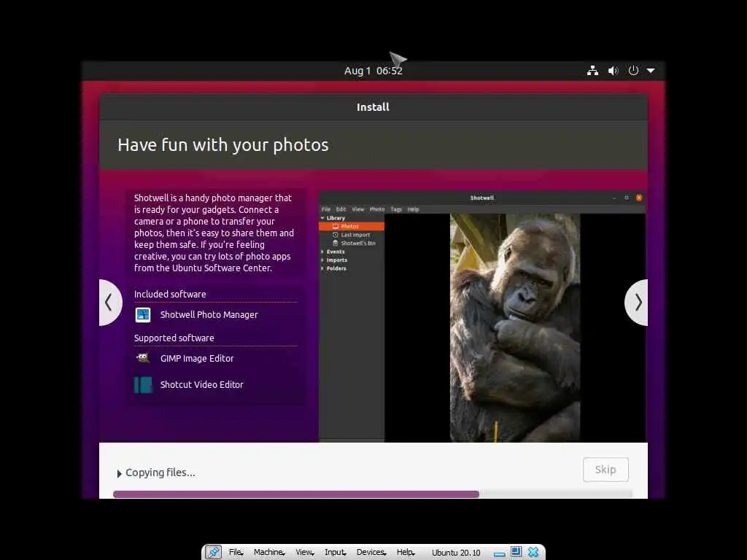Open Shotwell's Photo menu in preview
This screenshot has height=560, width=747.
click(x=377, y=209)
